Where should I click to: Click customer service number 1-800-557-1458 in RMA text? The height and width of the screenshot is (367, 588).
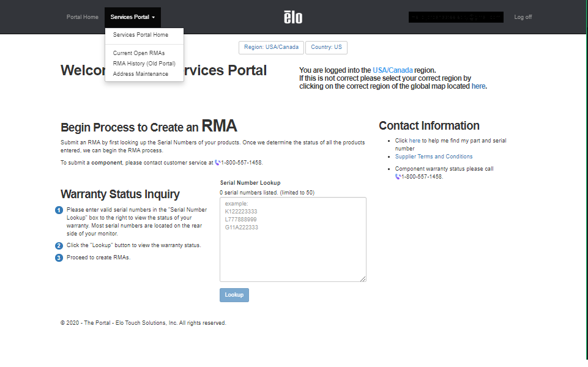[x=242, y=163]
